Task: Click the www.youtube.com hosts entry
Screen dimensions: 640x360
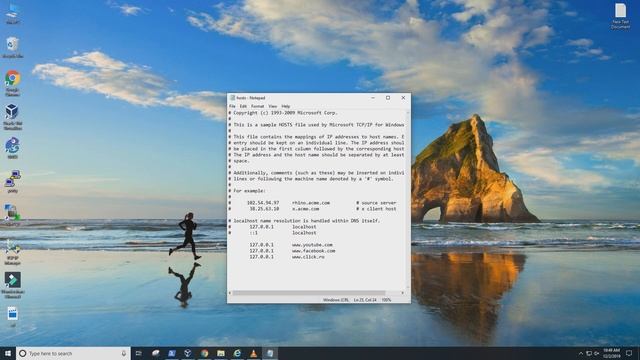Action: coord(312,245)
